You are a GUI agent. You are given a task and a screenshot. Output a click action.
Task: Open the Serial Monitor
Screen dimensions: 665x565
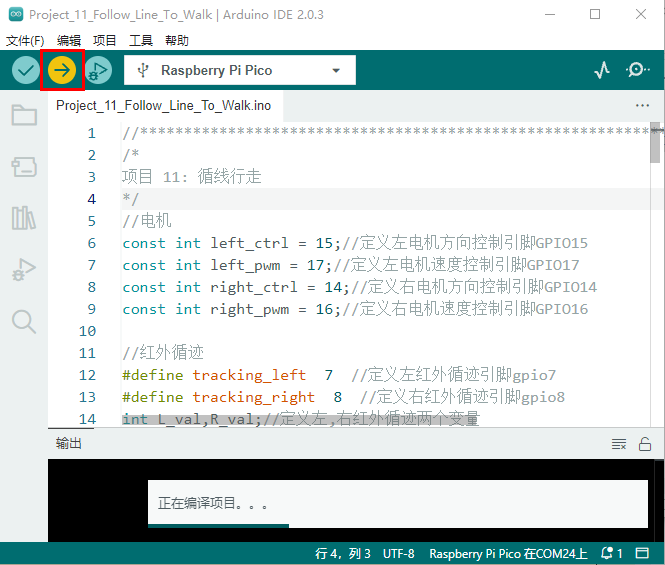637,70
